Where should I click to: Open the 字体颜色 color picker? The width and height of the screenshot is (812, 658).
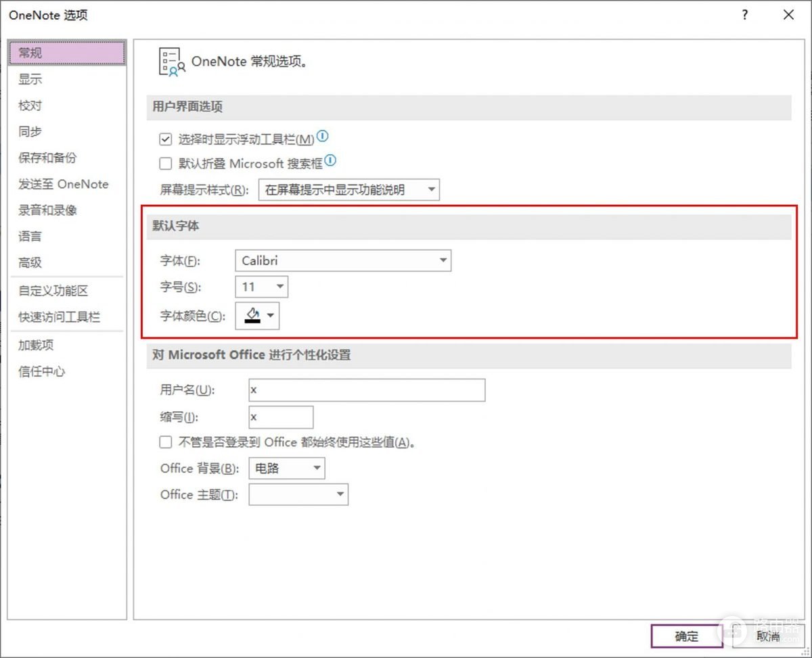point(257,316)
